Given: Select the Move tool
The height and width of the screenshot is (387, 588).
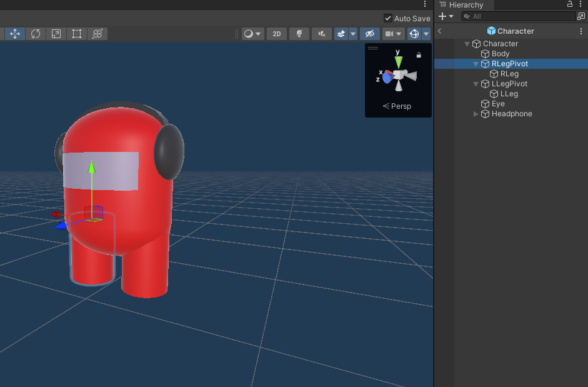Looking at the screenshot, I should pyautogui.click(x=15, y=34).
